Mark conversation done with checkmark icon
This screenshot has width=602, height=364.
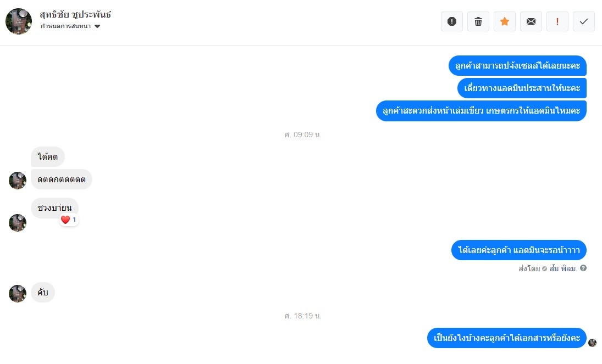pos(583,21)
